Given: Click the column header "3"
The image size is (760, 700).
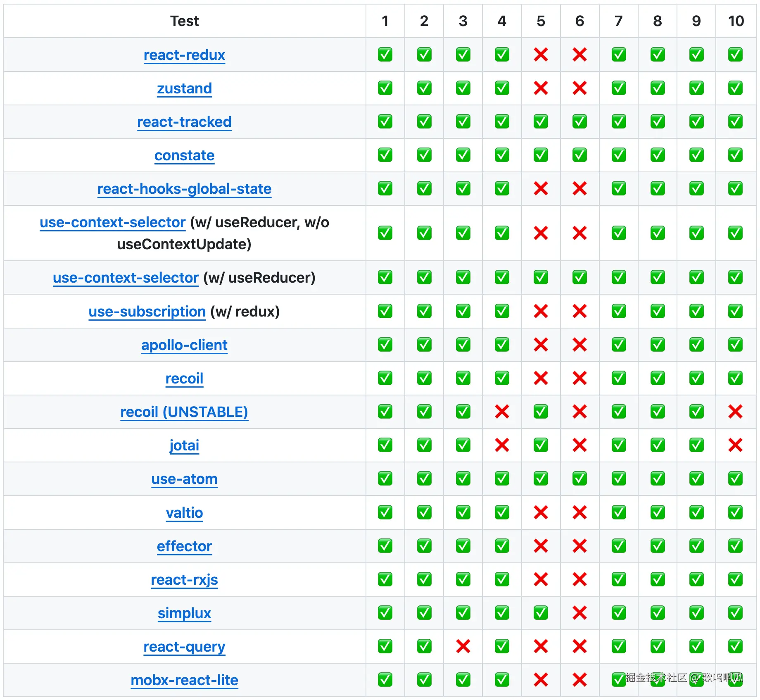Looking at the screenshot, I should click(463, 21).
